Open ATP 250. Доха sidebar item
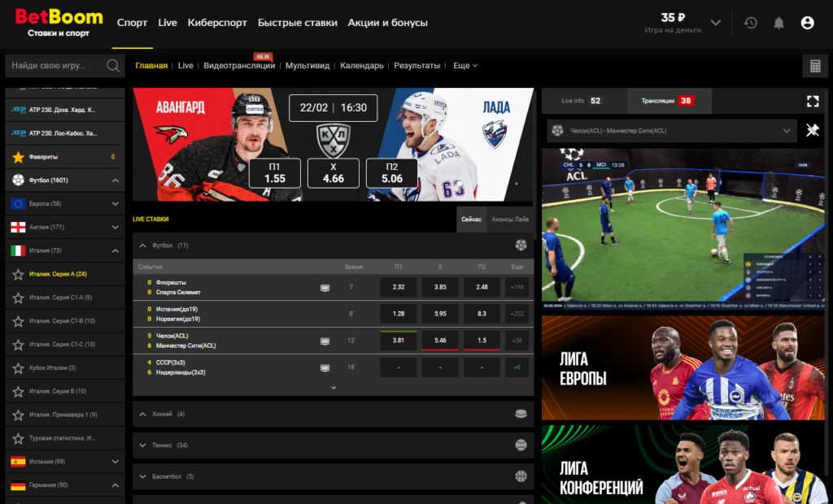Screen dimensions: 833x504 (65, 110)
